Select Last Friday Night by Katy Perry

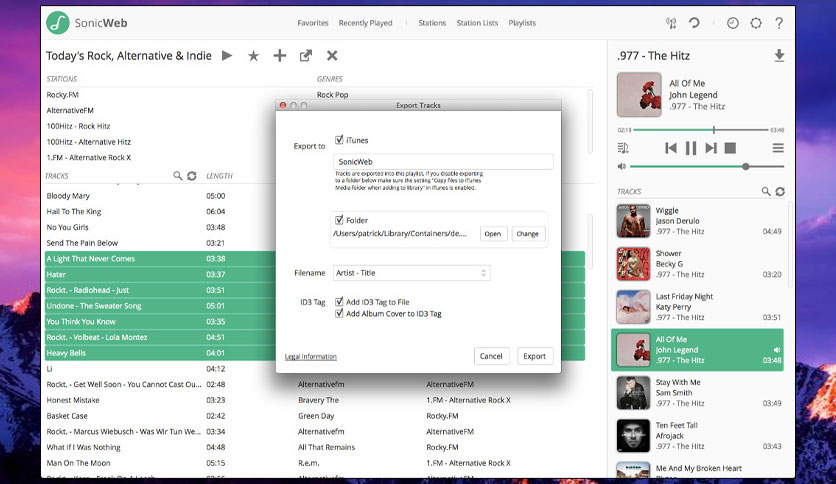[698, 306]
